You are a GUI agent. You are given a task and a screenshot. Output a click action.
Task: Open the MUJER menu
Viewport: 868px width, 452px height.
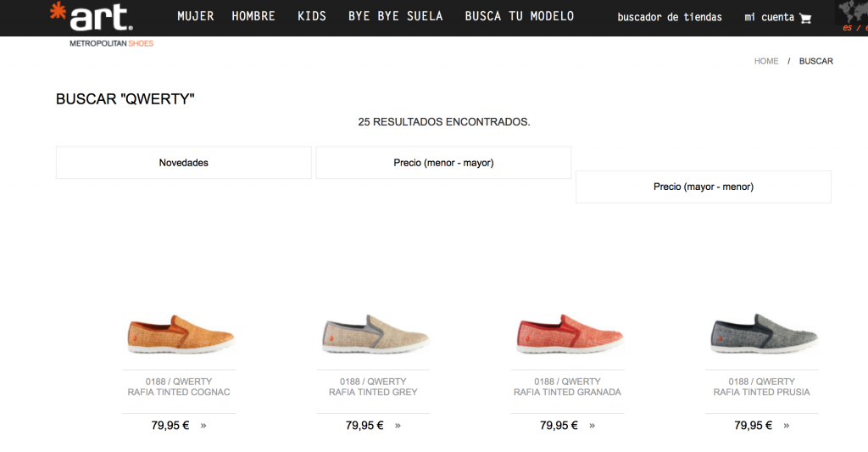pos(195,16)
